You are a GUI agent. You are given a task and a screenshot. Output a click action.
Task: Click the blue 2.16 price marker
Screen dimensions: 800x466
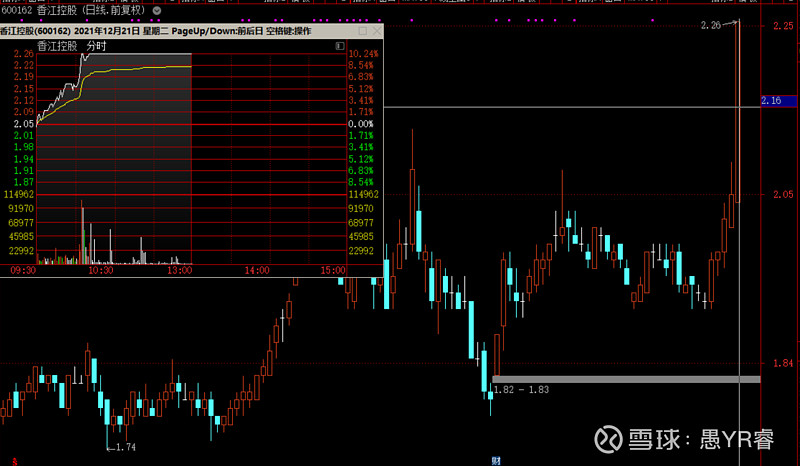point(770,101)
